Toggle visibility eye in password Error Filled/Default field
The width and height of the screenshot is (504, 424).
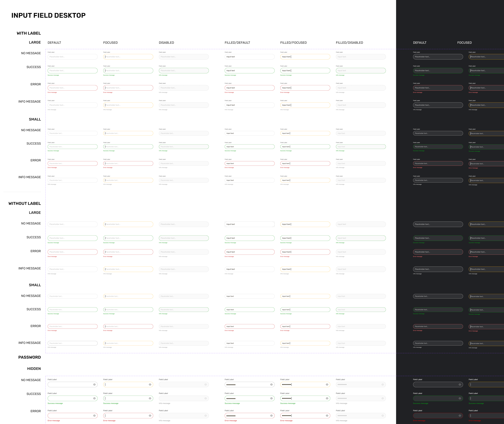[x=271, y=416]
